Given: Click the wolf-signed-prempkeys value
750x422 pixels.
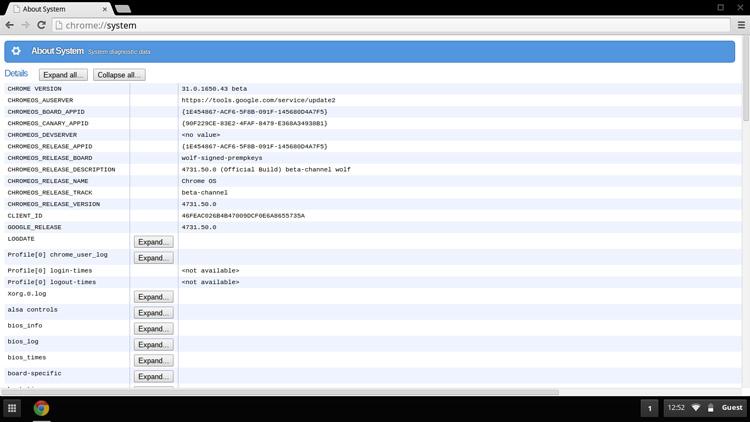Looking at the screenshot, I should pyautogui.click(x=222, y=158).
